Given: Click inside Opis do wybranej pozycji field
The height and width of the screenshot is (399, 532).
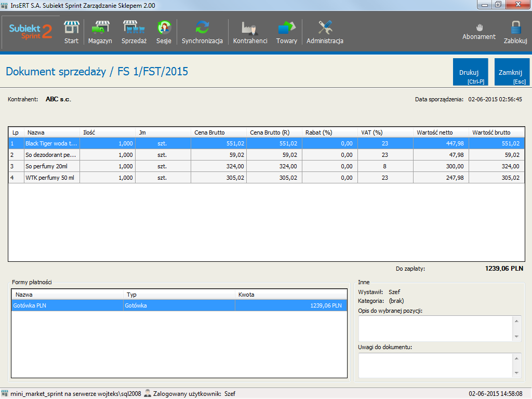Looking at the screenshot, I should click(x=436, y=328).
